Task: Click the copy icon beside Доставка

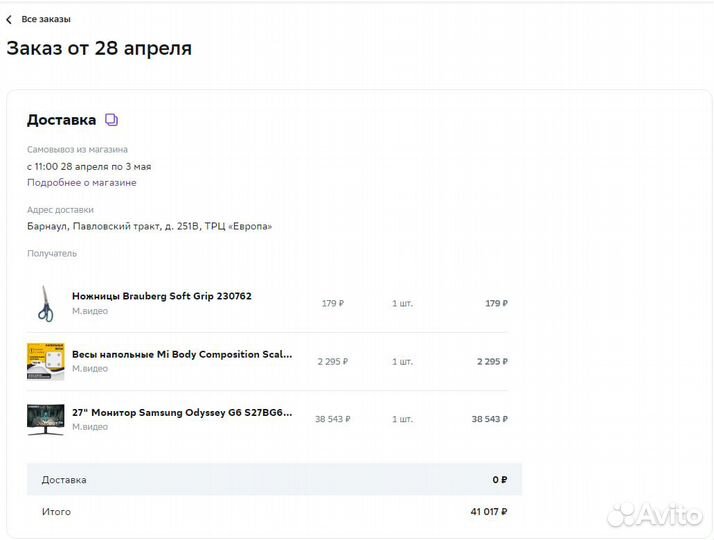Action: (111, 120)
